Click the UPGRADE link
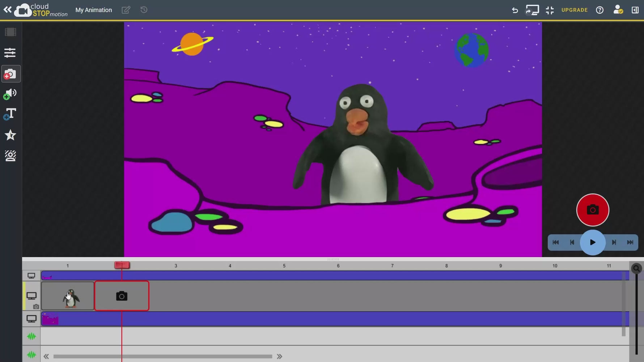 click(x=575, y=10)
